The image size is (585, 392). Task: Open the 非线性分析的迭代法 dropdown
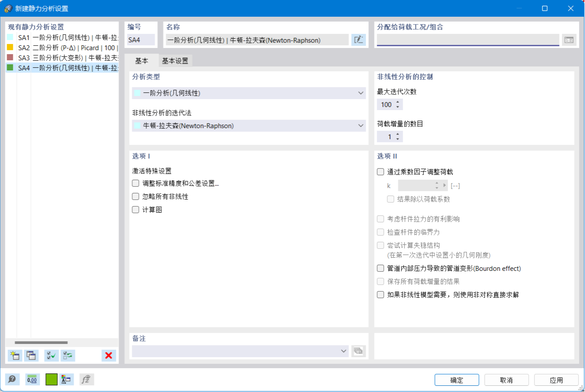(x=249, y=126)
